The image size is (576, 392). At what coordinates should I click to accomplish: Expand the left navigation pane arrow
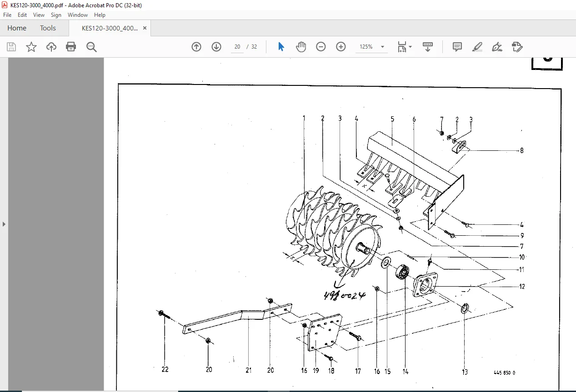point(4,224)
